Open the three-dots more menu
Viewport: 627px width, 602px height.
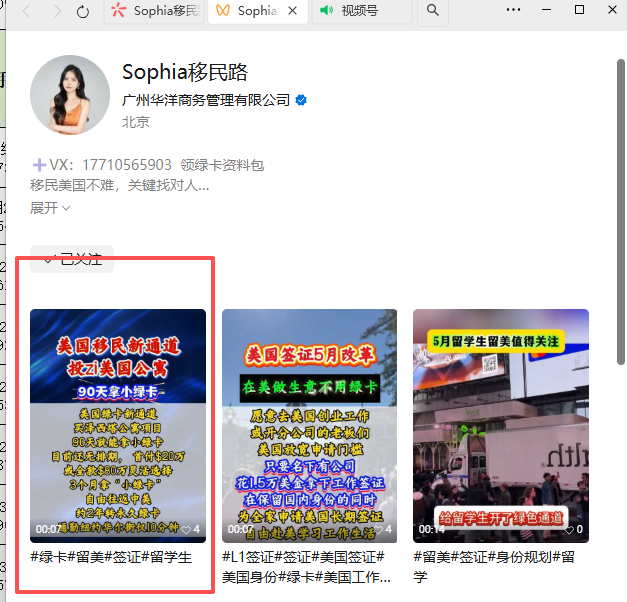coord(513,10)
